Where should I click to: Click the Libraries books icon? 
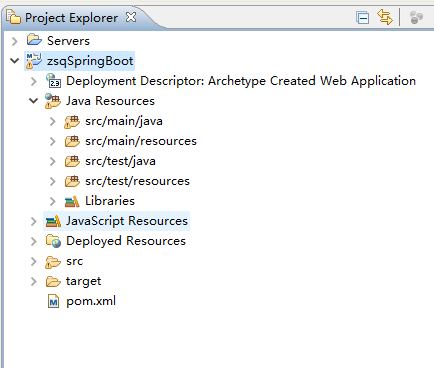pyautogui.click(x=72, y=201)
